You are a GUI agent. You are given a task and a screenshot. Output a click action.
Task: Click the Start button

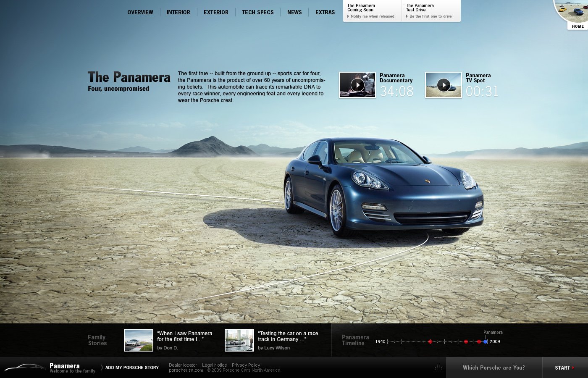coord(565,368)
